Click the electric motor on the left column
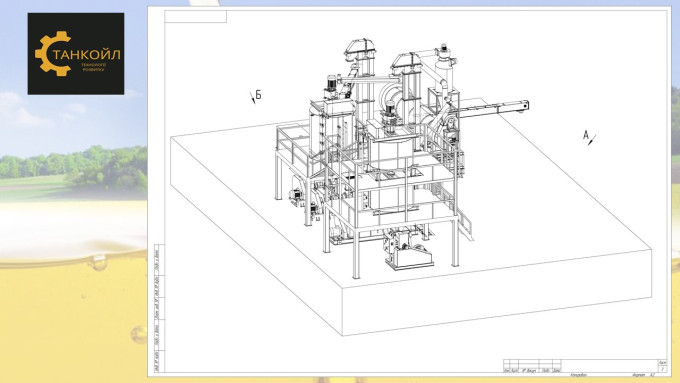Screen dimensions: 680x383 (332, 87)
